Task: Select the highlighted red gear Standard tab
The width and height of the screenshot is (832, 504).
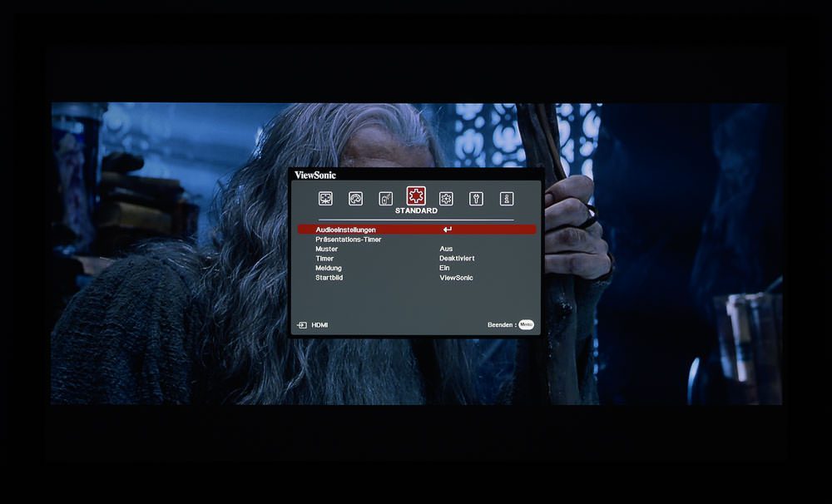Action: [x=416, y=195]
